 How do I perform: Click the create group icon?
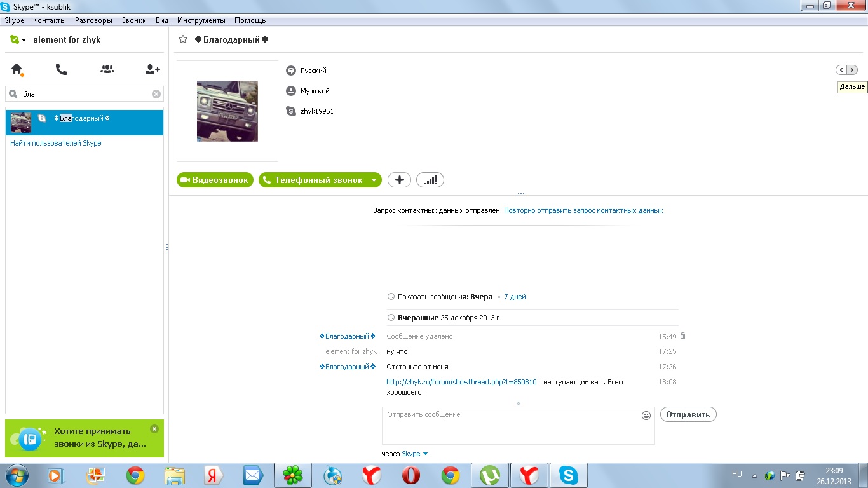pyautogui.click(x=107, y=69)
